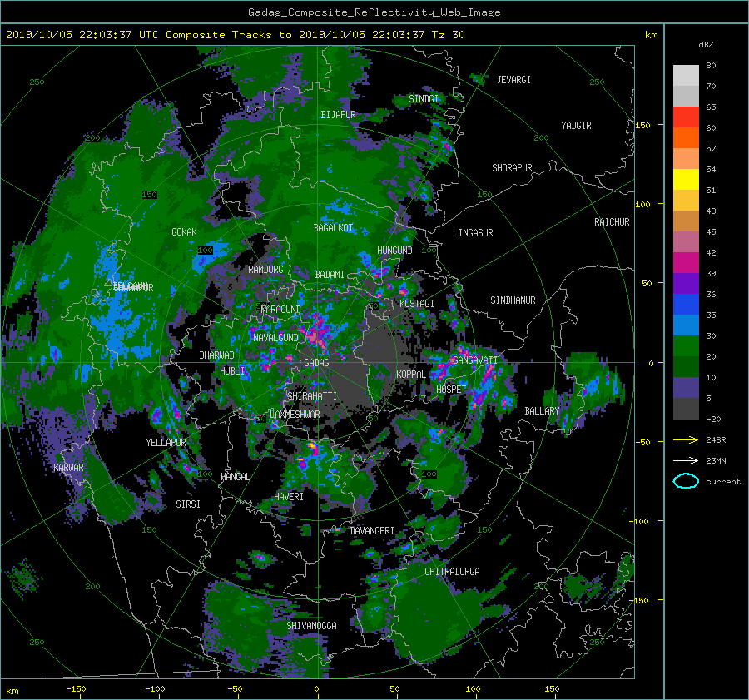Click the dBZ legend heading
The image size is (749, 700).
[706, 45]
